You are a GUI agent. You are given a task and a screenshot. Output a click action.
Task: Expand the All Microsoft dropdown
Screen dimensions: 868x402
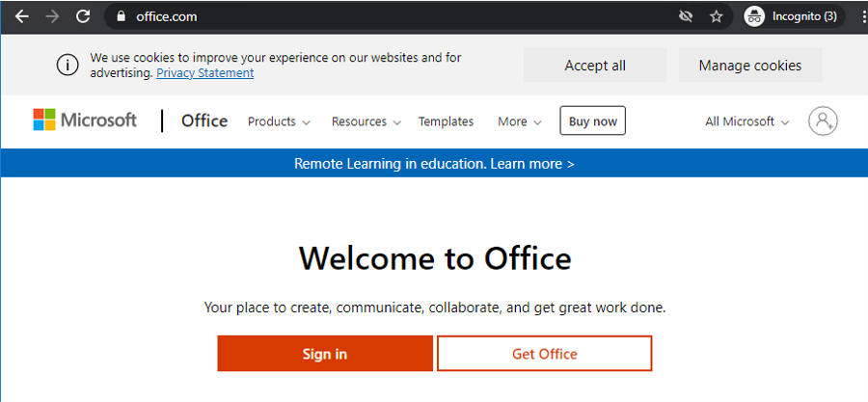[x=747, y=121]
